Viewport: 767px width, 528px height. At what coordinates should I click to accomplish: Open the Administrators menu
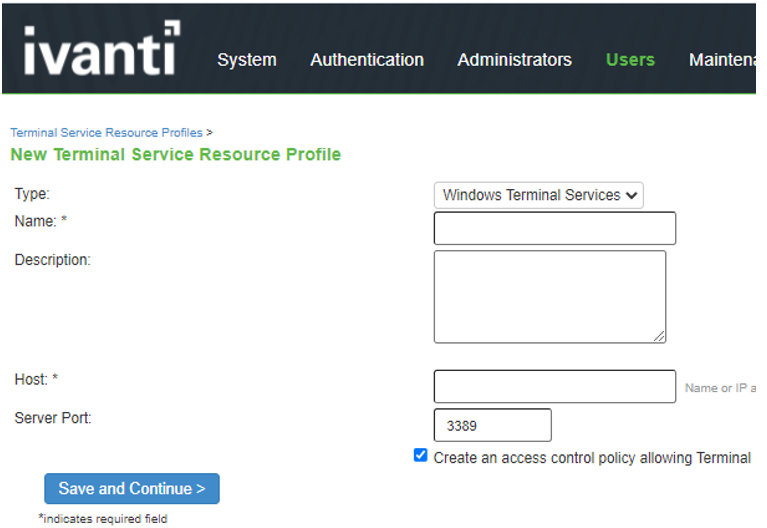click(x=515, y=60)
